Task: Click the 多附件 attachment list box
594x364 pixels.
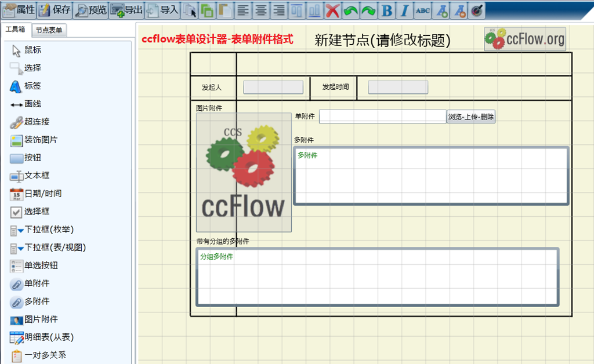Action: click(x=432, y=176)
